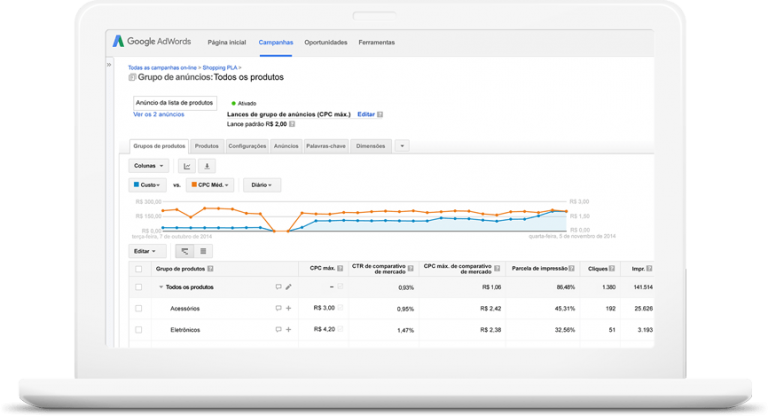768x416 pixels.
Task: Select the Acessórios product group name
Action: (x=185, y=309)
